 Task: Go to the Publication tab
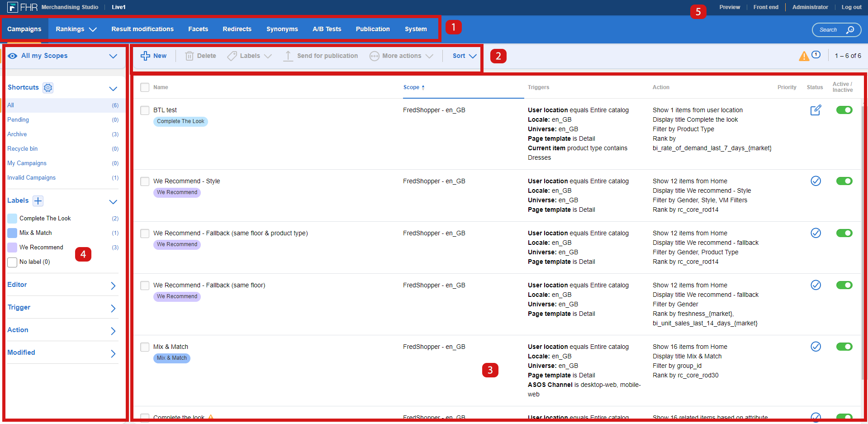tap(373, 29)
